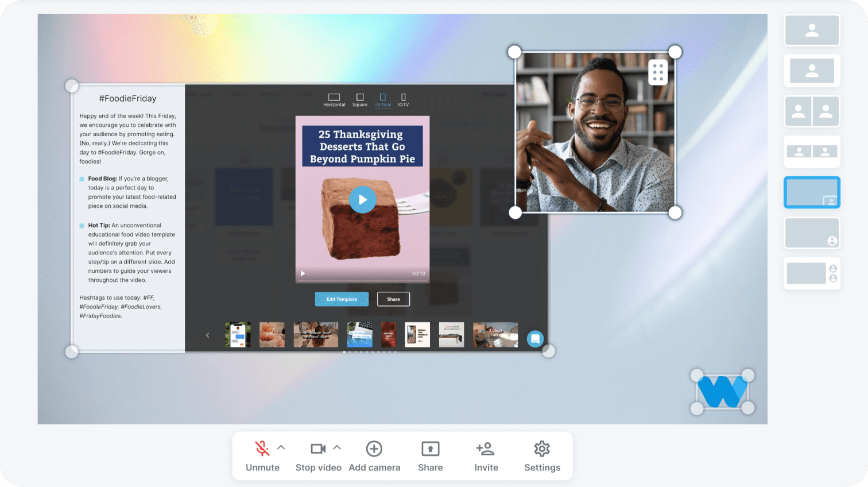The image size is (868, 487).
Task: Click drag handle dots on camera feed
Action: [x=658, y=72]
